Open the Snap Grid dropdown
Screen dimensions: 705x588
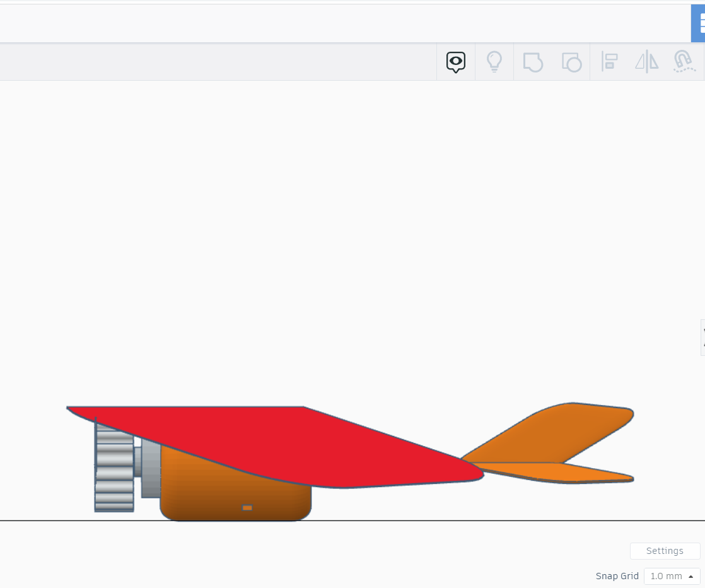(x=672, y=576)
